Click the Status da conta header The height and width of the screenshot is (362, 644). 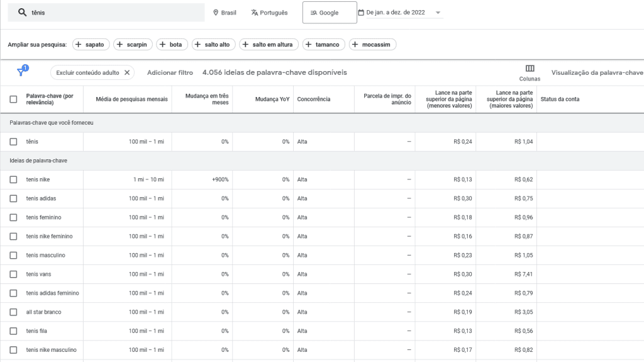560,99
